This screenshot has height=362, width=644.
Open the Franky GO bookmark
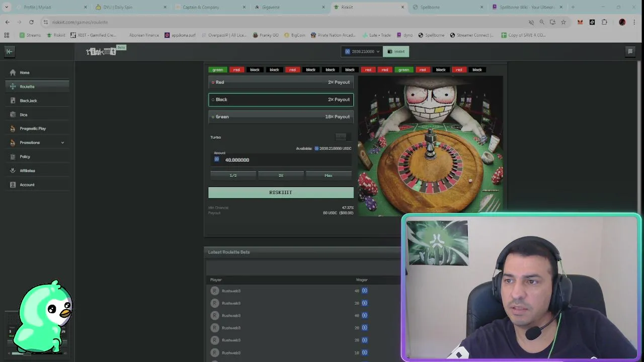[x=266, y=35]
